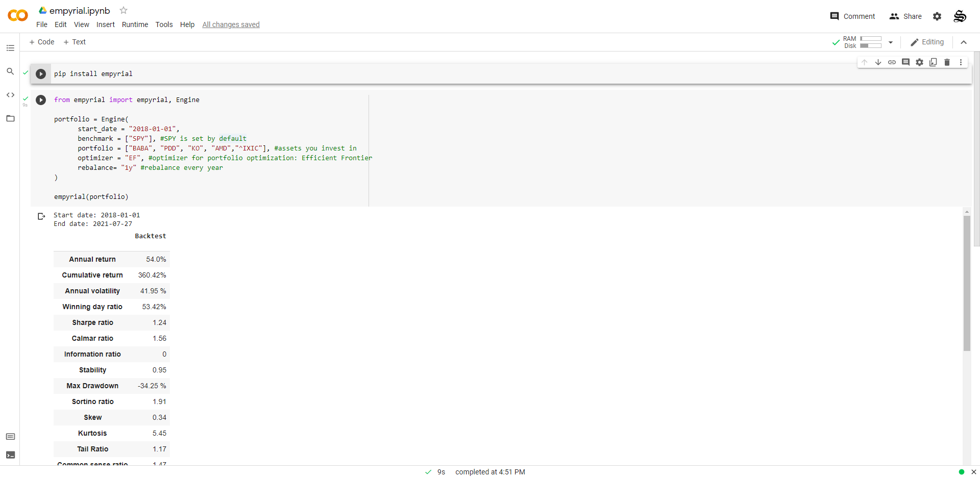The image size is (980, 478).
Task: Delete the selected cell
Action: coord(947,62)
